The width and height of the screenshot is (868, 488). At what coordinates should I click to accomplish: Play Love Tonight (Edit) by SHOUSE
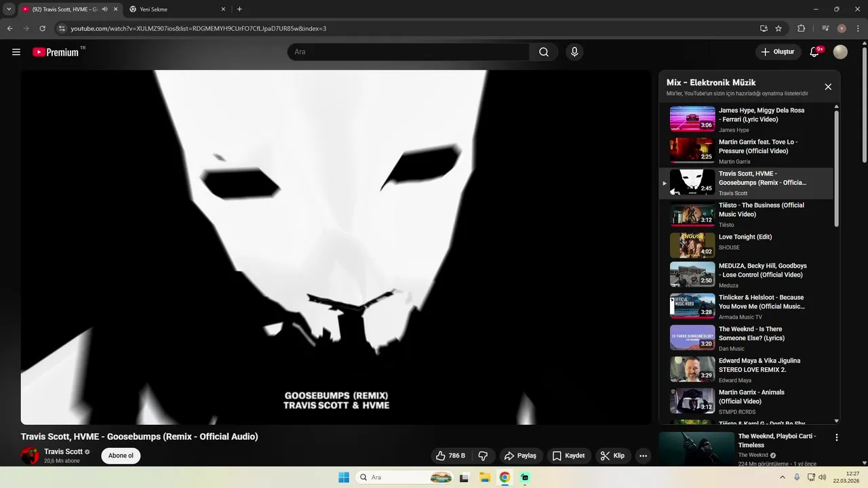pos(746,246)
